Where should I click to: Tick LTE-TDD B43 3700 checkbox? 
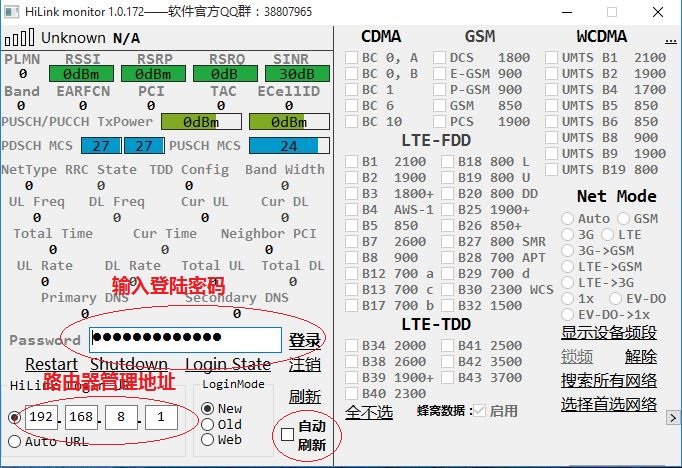click(x=448, y=378)
